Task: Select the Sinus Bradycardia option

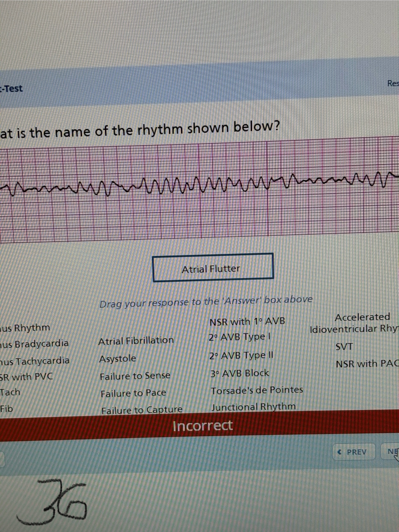Action: [x=34, y=344]
